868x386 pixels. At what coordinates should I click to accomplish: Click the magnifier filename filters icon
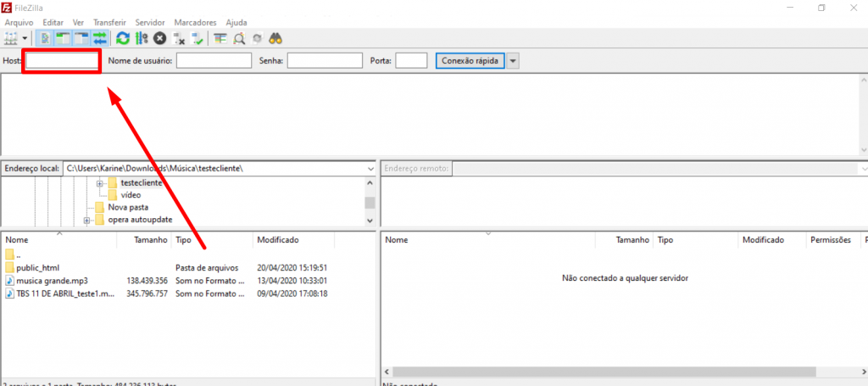[x=239, y=38]
